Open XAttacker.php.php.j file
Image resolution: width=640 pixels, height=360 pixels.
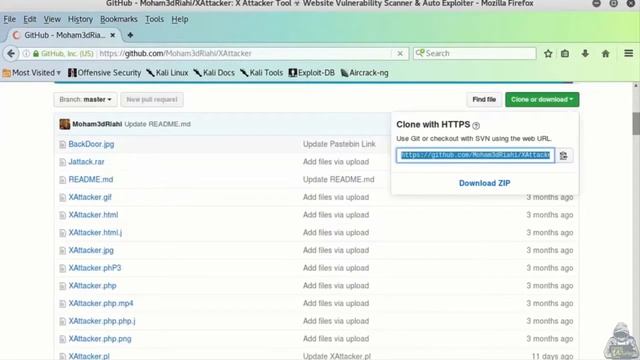click(102, 321)
